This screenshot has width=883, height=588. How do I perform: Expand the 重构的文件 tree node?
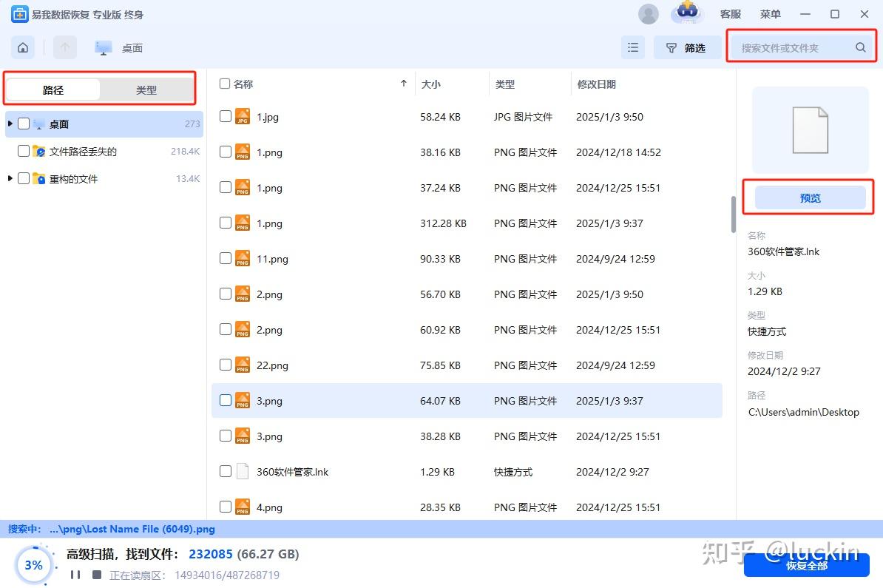click(10, 178)
